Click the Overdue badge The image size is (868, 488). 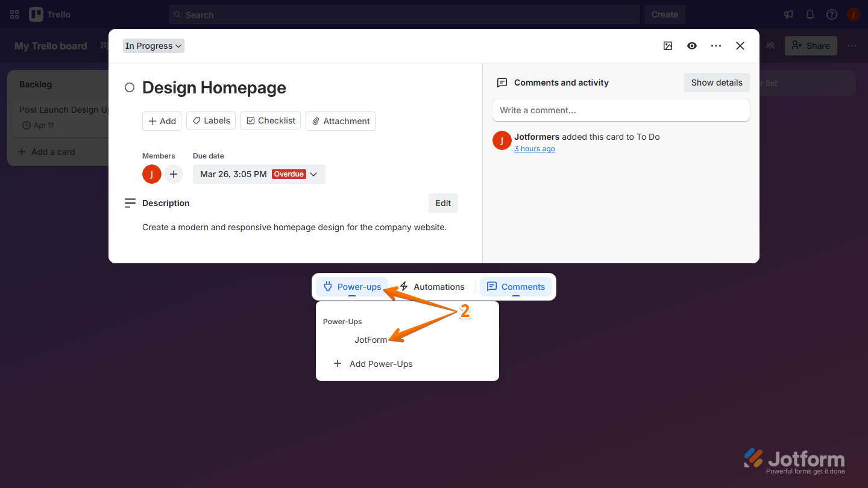click(289, 174)
